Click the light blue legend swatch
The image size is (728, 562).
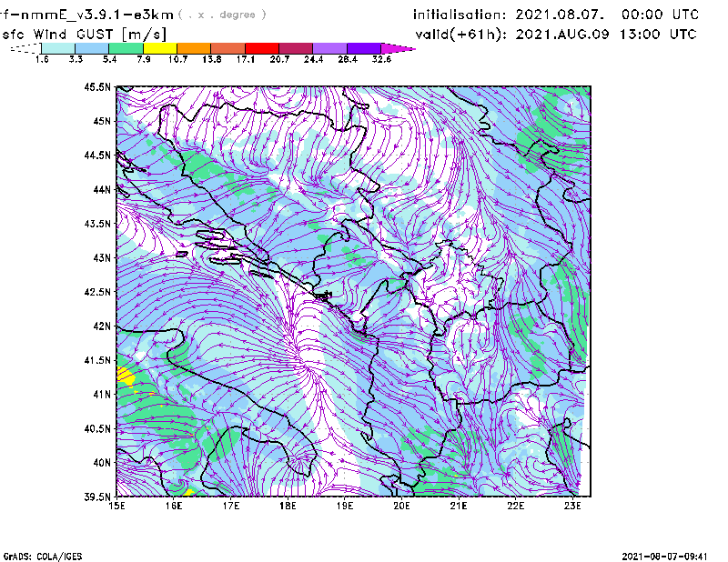click(x=92, y=48)
